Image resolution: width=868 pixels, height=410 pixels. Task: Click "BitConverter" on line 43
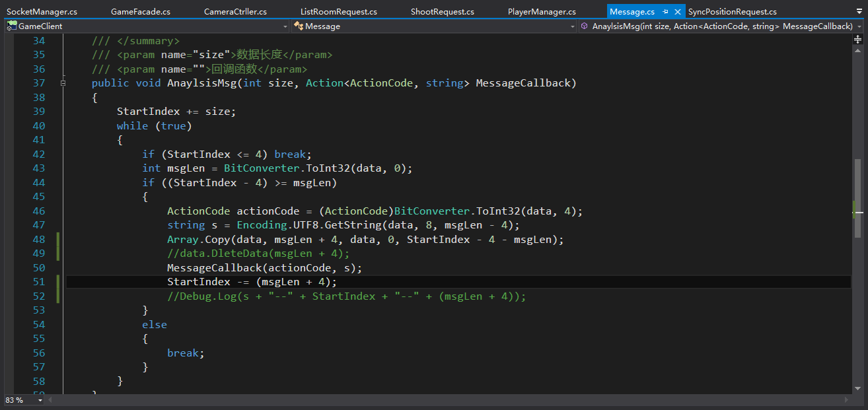click(x=262, y=168)
